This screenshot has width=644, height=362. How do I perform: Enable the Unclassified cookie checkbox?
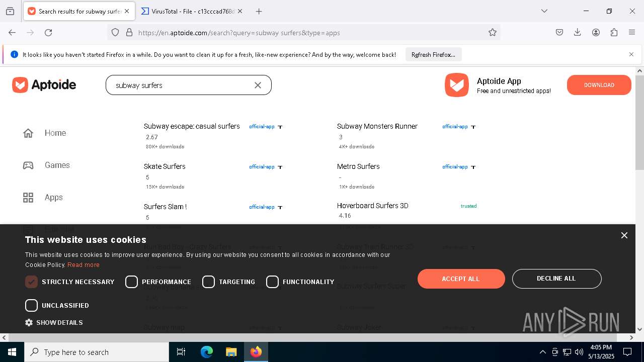point(31,306)
